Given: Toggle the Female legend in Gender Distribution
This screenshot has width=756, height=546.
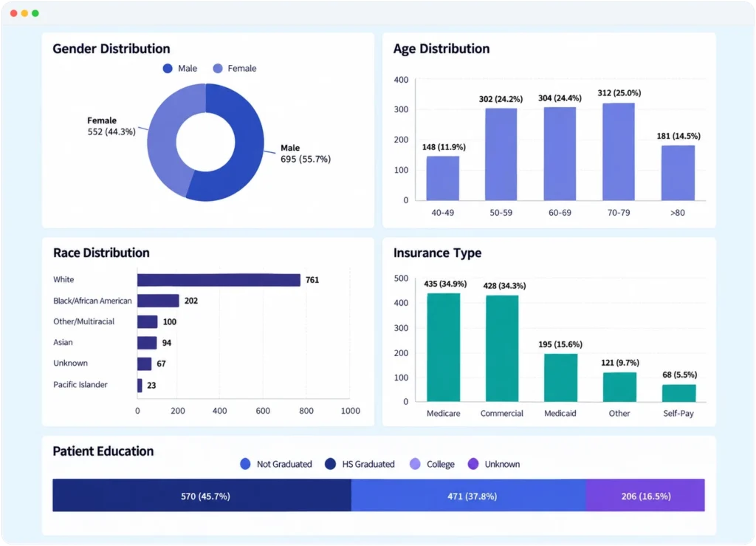Looking at the screenshot, I should pos(235,69).
